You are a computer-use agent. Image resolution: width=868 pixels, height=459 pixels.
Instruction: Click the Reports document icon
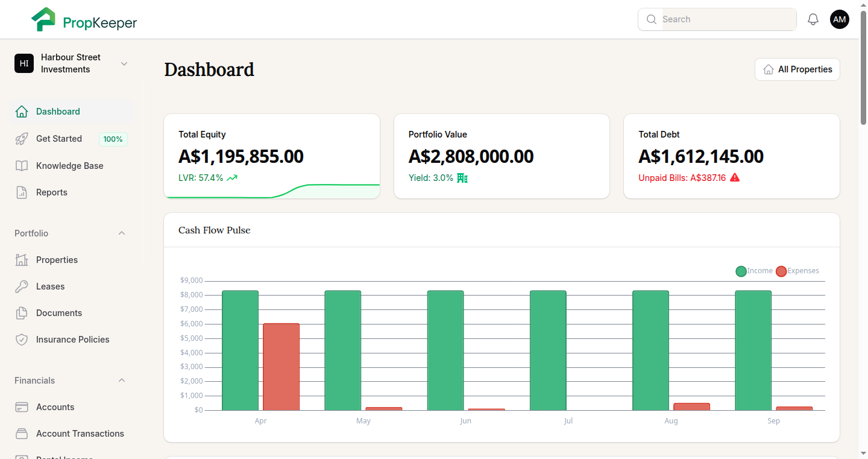(x=22, y=192)
